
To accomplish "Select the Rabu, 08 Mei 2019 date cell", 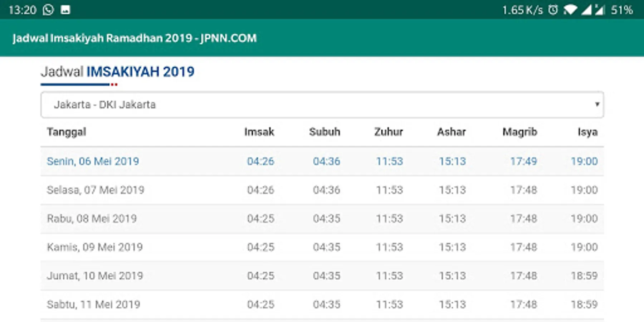I will [x=92, y=219].
